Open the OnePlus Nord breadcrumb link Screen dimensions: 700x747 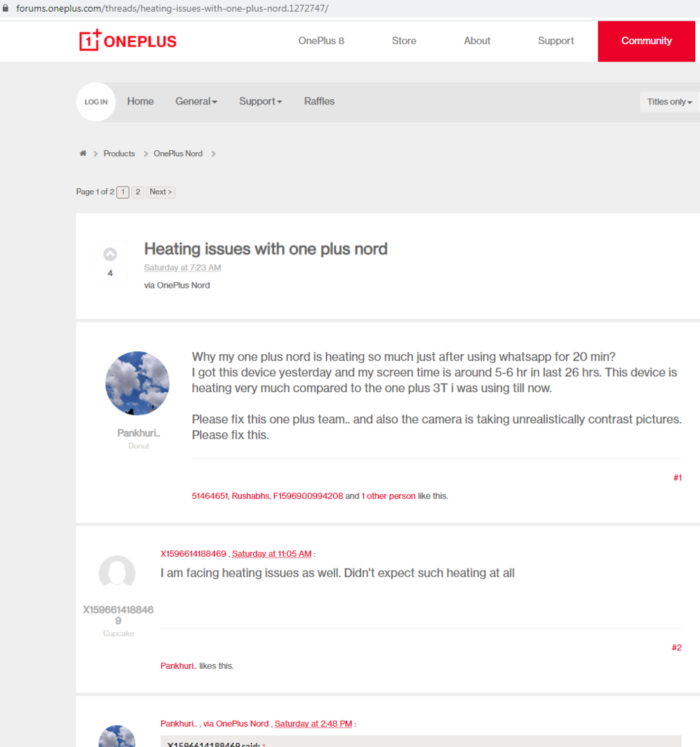(x=178, y=154)
